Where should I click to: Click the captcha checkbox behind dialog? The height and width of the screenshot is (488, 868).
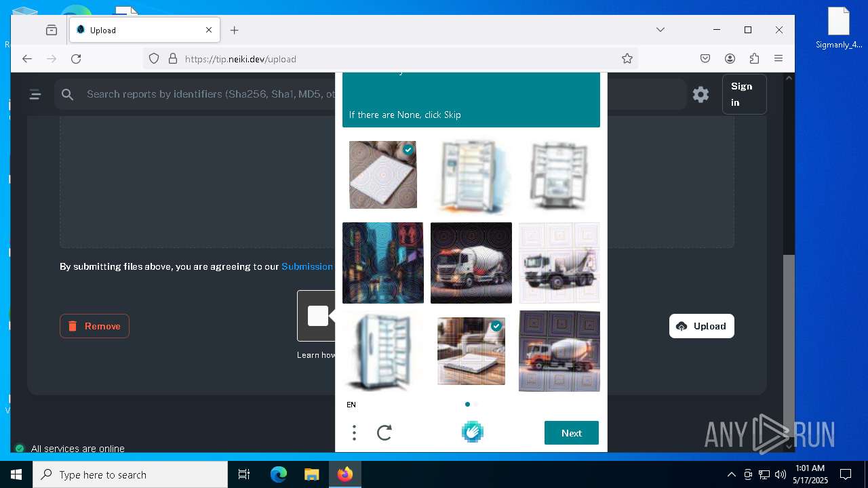pyautogui.click(x=317, y=316)
